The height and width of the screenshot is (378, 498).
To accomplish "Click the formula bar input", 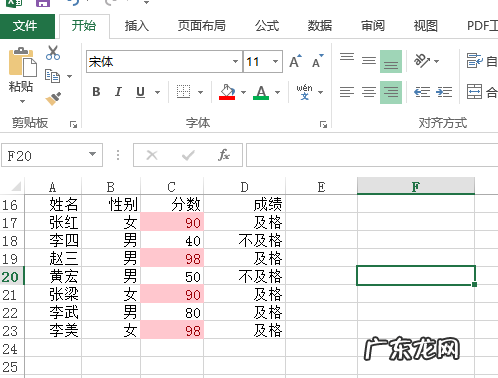I will [372, 155].
